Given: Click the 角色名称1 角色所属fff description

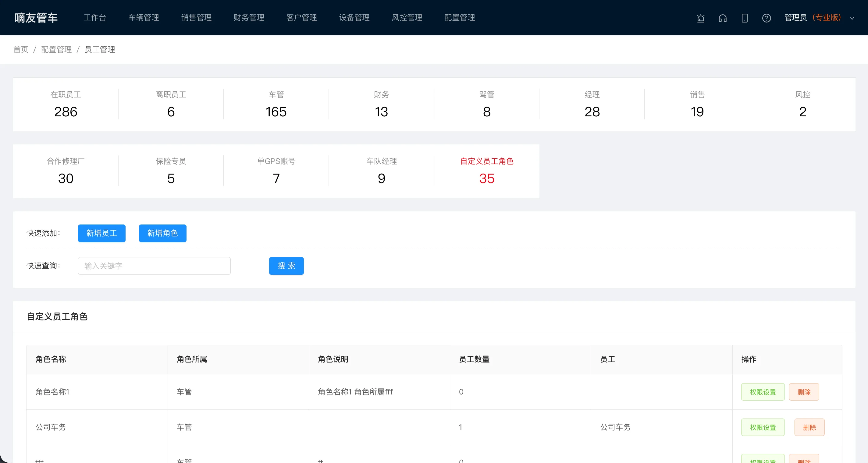Looking at the screenshot, I should [355, 392].
